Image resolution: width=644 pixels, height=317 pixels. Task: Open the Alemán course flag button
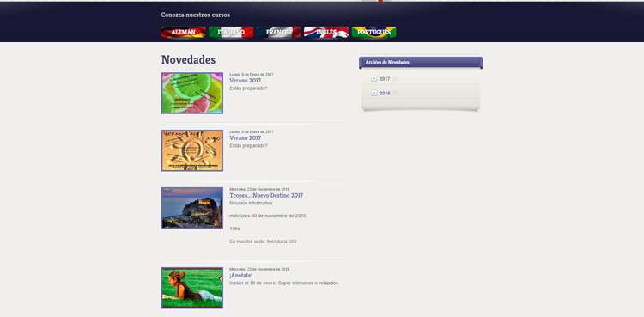[x=183, y=32]
